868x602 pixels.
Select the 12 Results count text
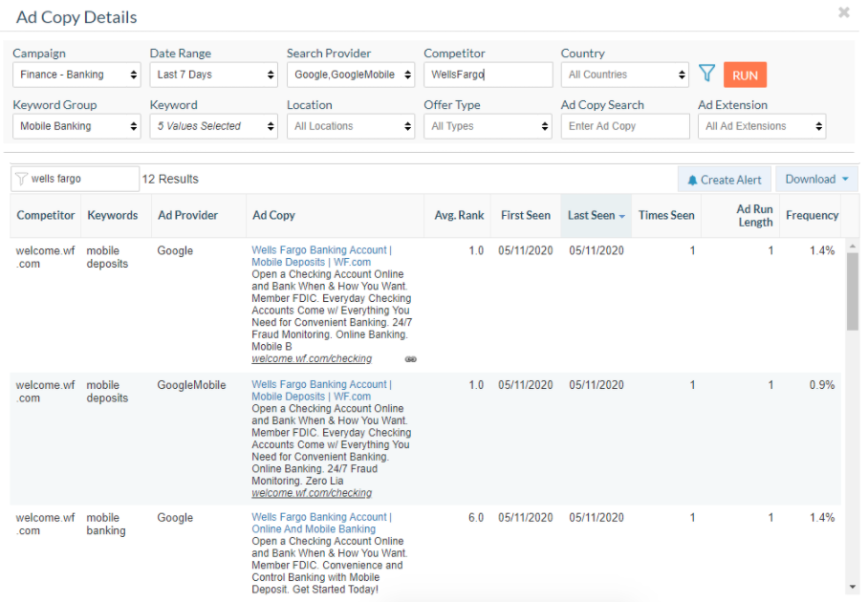click(170, 180)
